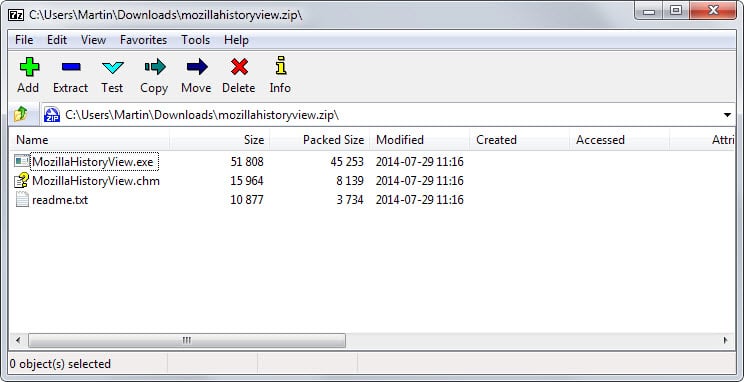Open the Favorites menu

coord(143,40)
